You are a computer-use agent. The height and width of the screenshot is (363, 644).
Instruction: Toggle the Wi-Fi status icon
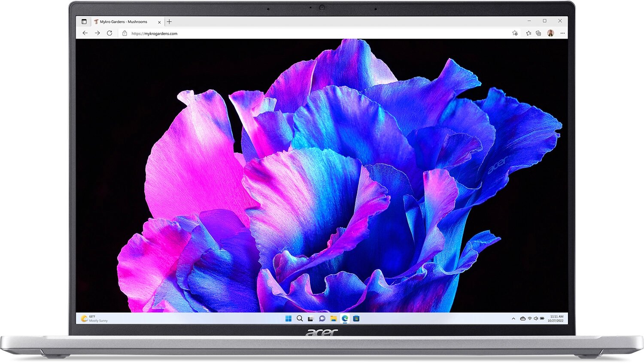tap(529, 318)
